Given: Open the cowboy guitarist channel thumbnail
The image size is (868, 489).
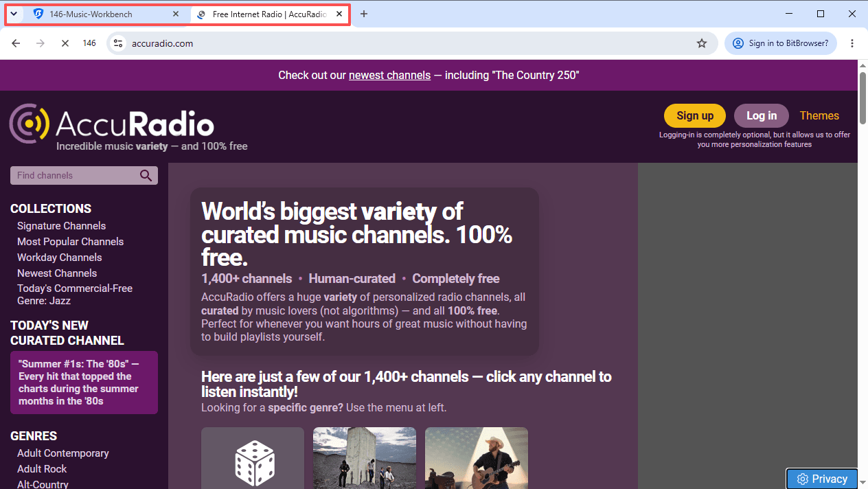Looking at the screenshot, I should coord(477,458).
